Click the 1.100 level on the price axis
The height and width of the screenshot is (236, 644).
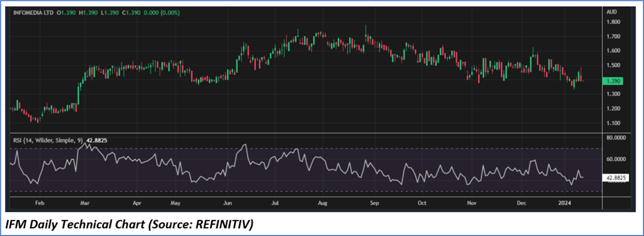(613, 123)
